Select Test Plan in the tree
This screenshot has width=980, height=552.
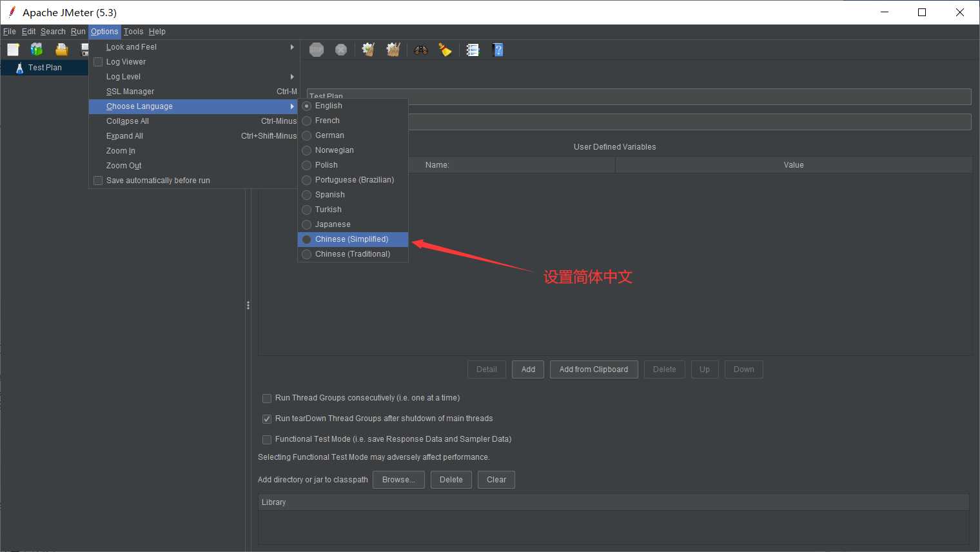tap(45, 68)
